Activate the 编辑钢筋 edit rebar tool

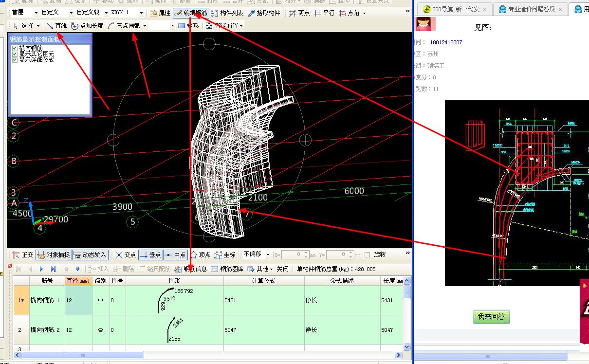coord(191,13)
